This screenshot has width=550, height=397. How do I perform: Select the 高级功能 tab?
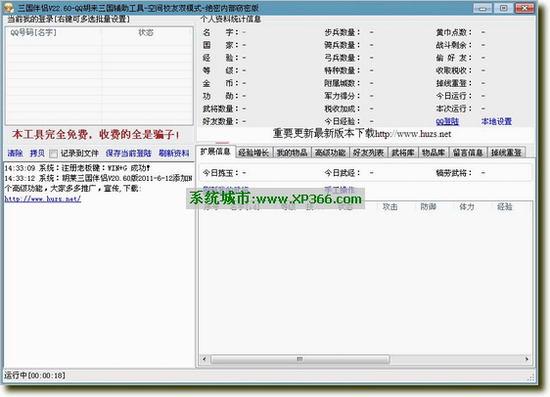pos(330,153)
